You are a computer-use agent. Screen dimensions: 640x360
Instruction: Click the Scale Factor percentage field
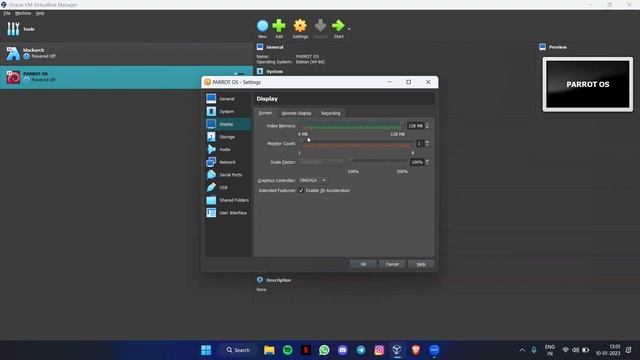[417, 162]
